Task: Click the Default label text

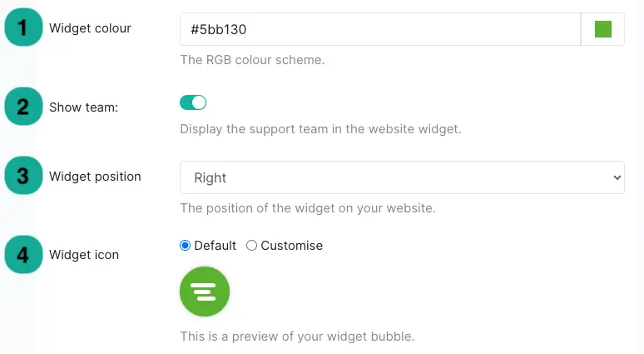Action: (x=215, y=246)
